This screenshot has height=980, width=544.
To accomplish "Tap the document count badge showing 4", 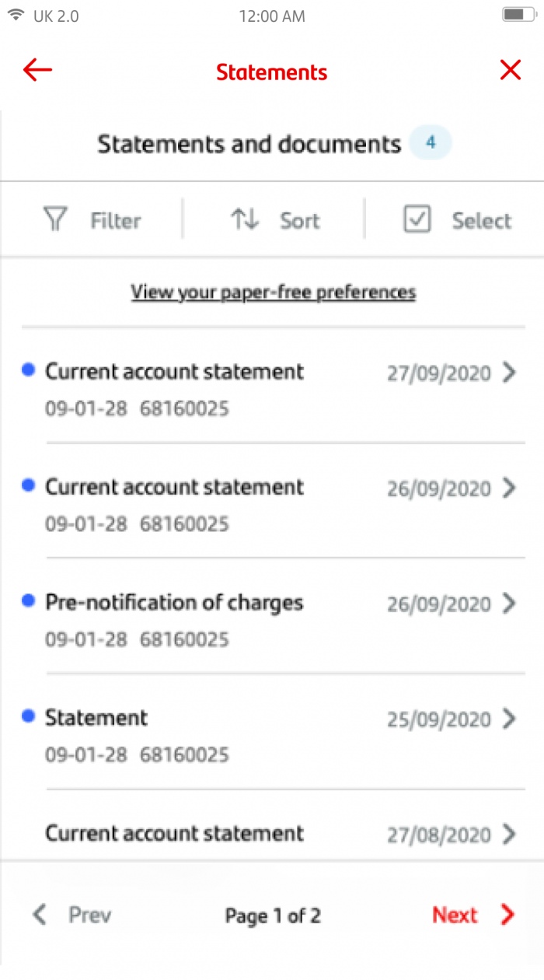I will (x=430, y=142).
